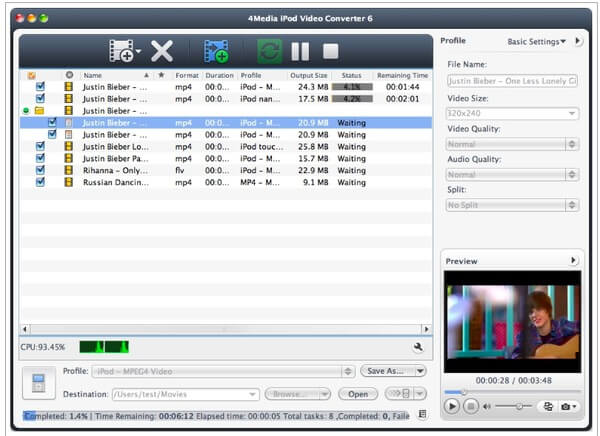Viewport: 600px width, 436px height.
Task: Click the Add Profile filmstrip icon
Action: point(216,51)
